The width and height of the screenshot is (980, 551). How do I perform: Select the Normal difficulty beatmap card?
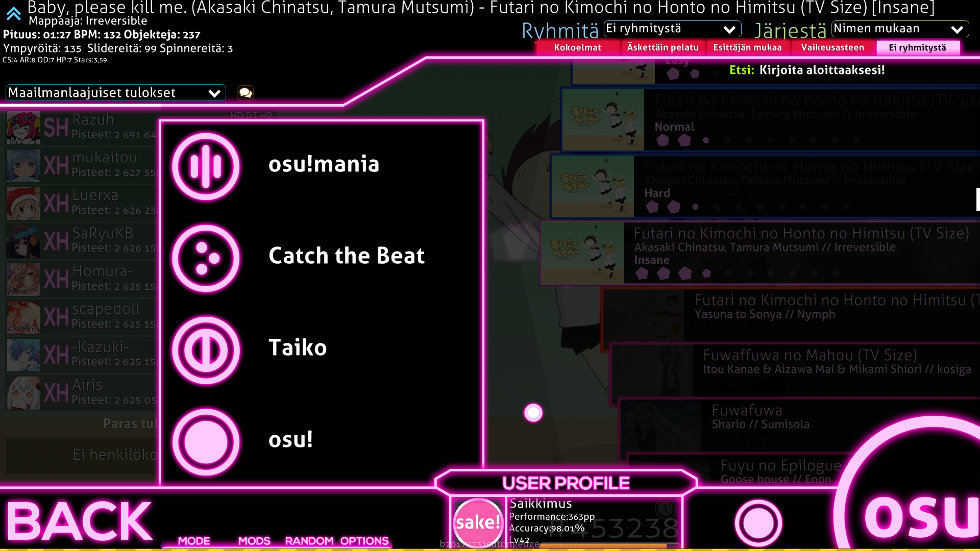point(771,120)
